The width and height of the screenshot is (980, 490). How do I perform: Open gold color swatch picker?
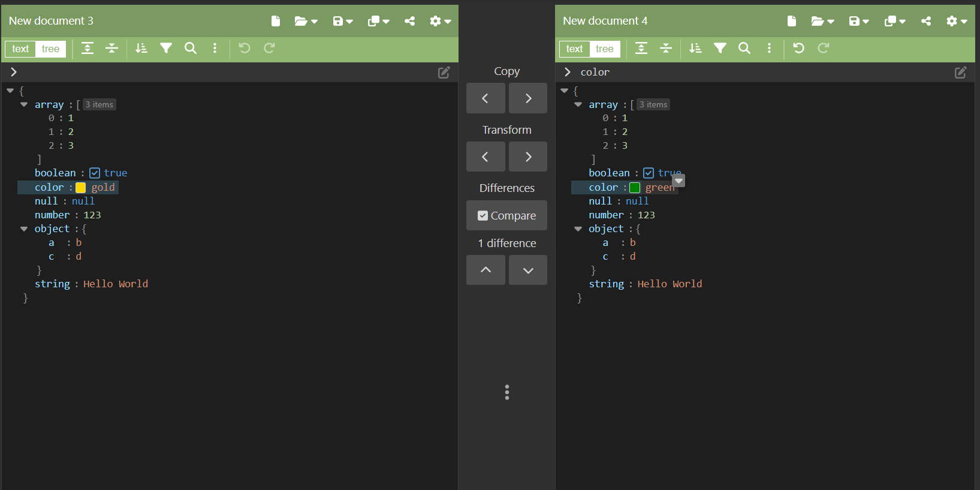[81, 188]
